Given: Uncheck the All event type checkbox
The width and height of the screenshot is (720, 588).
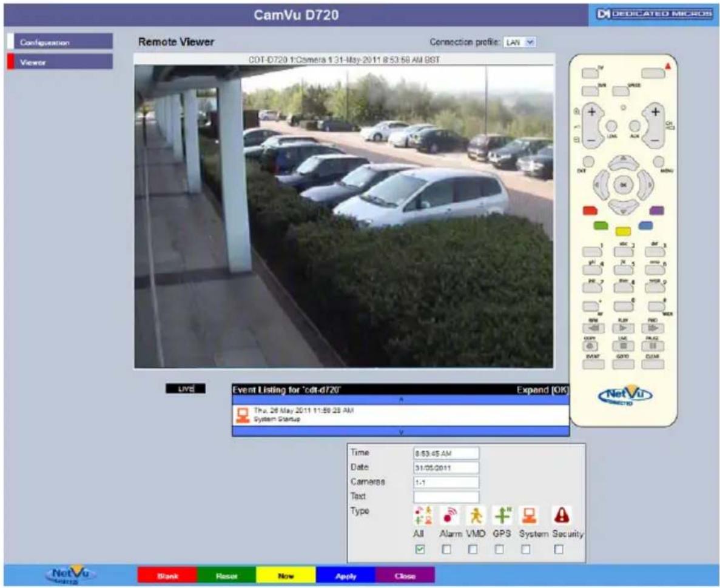Looking at the screenshot, I should coord(420,549).
